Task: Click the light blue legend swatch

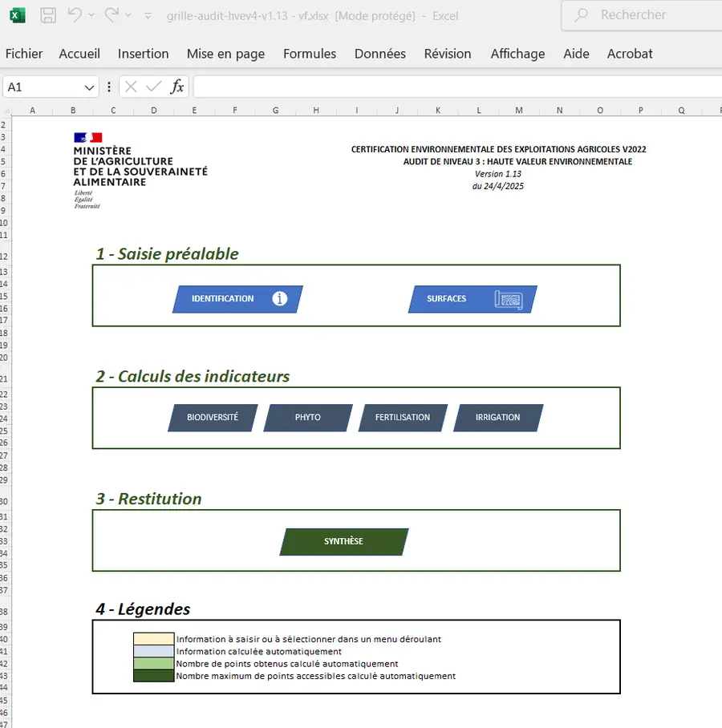Action: click(154, 651)
